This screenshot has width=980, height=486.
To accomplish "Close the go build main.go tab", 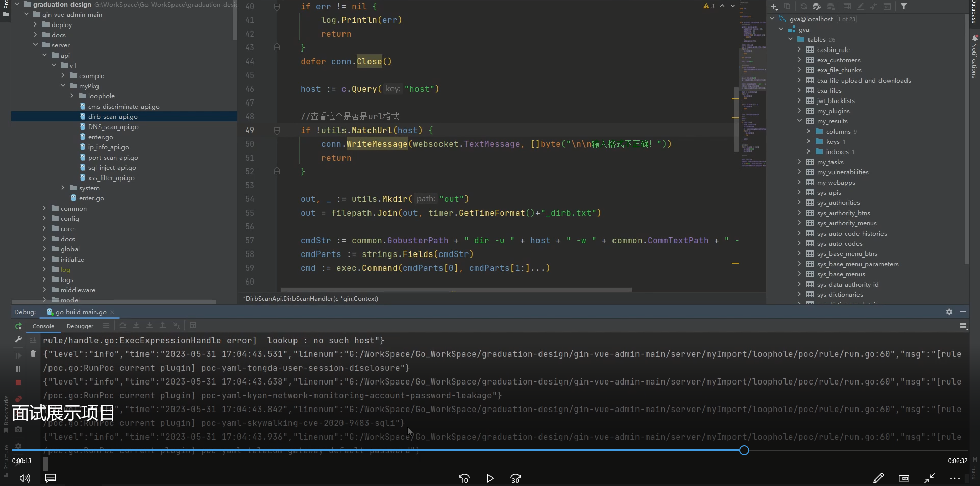I will click(x=112, y=312).
